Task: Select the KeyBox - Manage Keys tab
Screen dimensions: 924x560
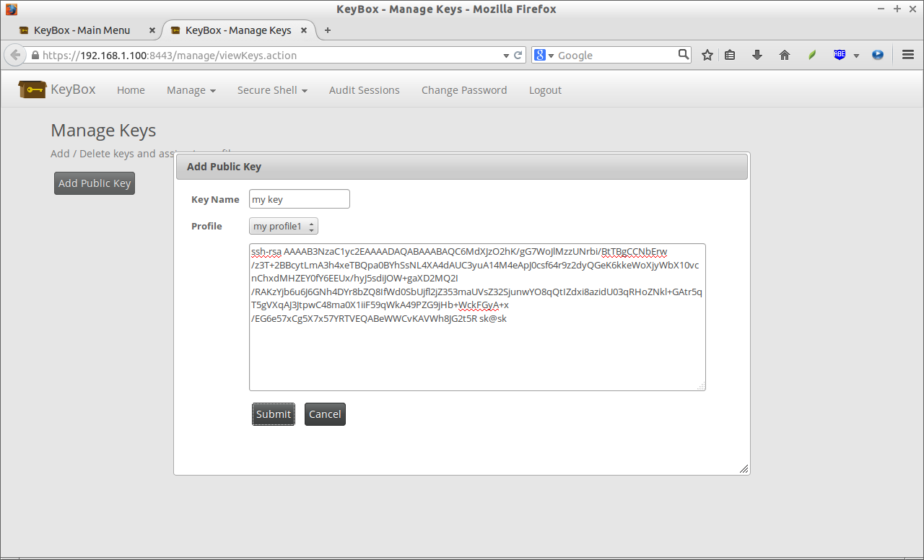Action: [238, 30]
